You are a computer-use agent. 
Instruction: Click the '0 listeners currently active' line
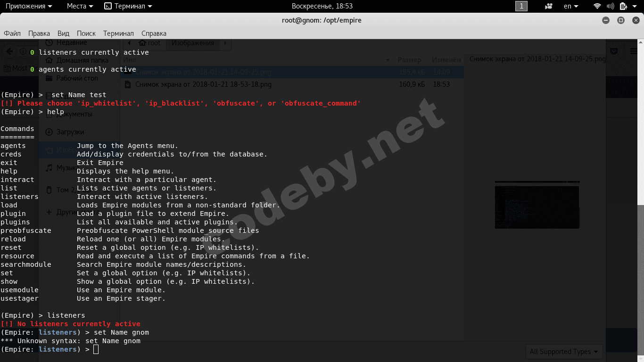point(90,52)
